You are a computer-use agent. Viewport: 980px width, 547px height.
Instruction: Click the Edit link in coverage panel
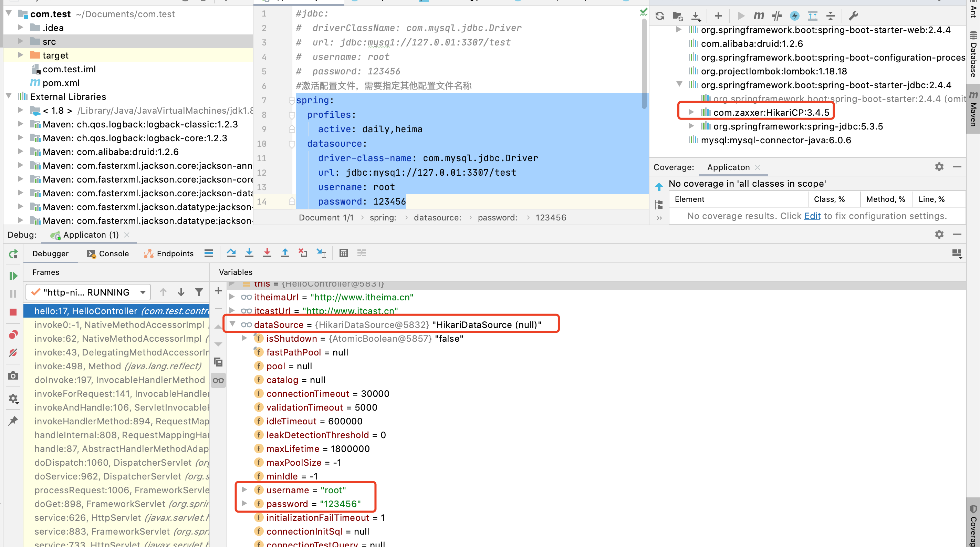812,216
